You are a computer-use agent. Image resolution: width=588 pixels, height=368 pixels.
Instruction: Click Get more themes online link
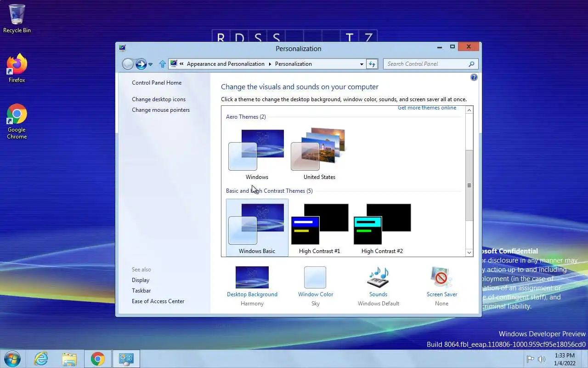coord(427,108)
